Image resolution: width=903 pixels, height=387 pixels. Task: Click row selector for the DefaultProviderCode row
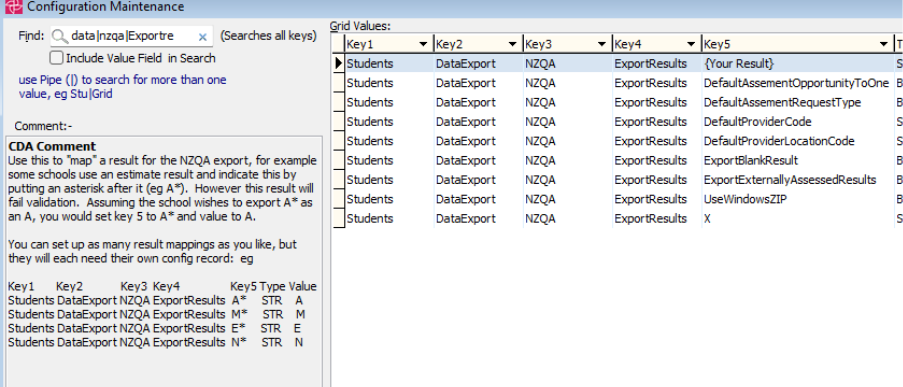point(339,122)
